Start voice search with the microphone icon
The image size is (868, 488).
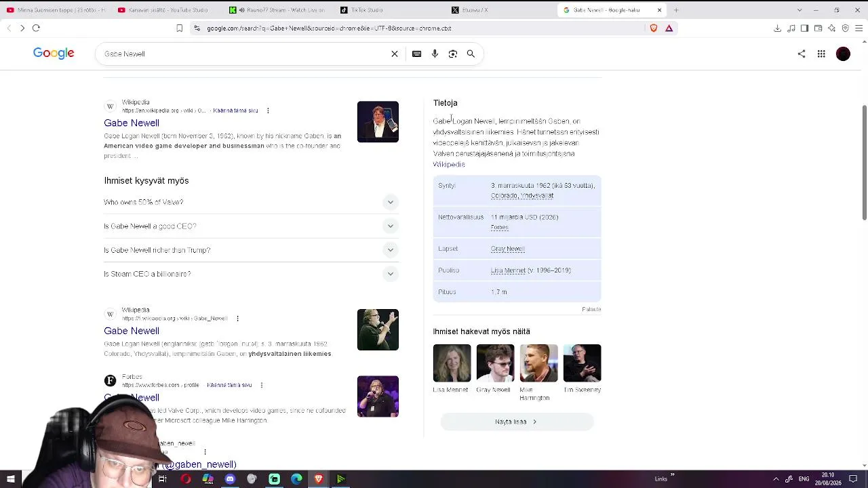pyautogui.click(x=435, y=54)
